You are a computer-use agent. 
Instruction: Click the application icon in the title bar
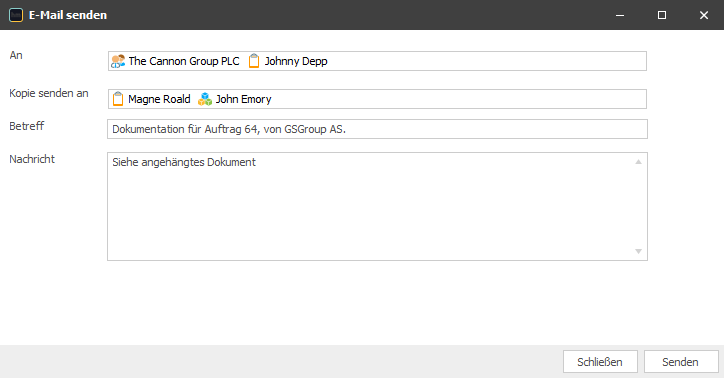coord(16,15)
